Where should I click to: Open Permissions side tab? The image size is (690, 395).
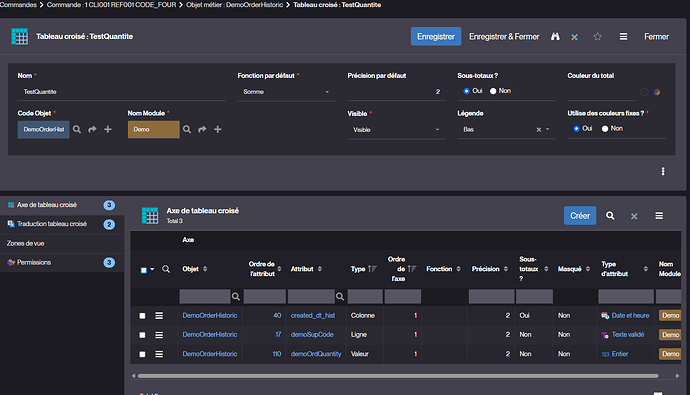pos(62,263)
